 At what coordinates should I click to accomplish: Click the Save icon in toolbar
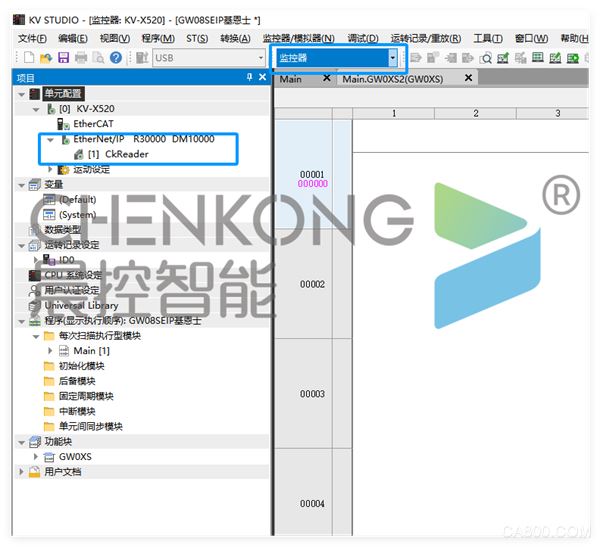[x=63, y=58]
